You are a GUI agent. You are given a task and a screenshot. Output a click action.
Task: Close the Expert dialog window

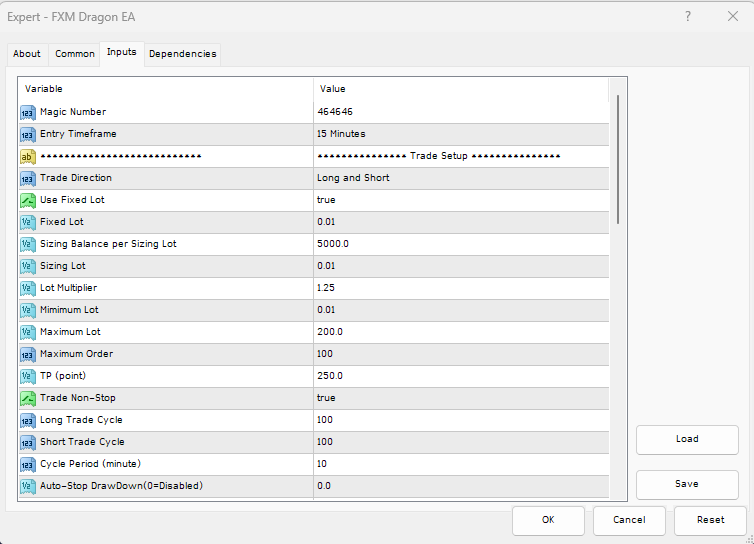[733, 16]
